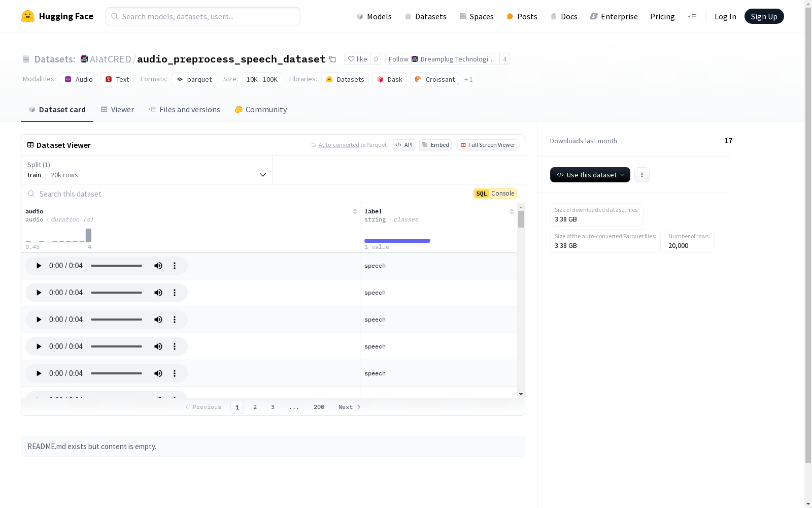
Task: Sort the audio column
Action: [355, 211]
